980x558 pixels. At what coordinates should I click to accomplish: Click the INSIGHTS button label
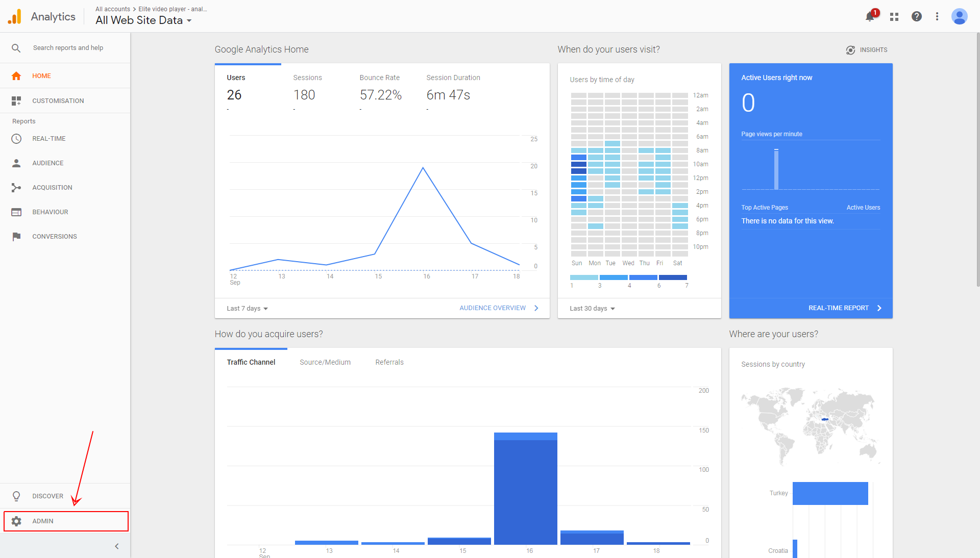873,50
